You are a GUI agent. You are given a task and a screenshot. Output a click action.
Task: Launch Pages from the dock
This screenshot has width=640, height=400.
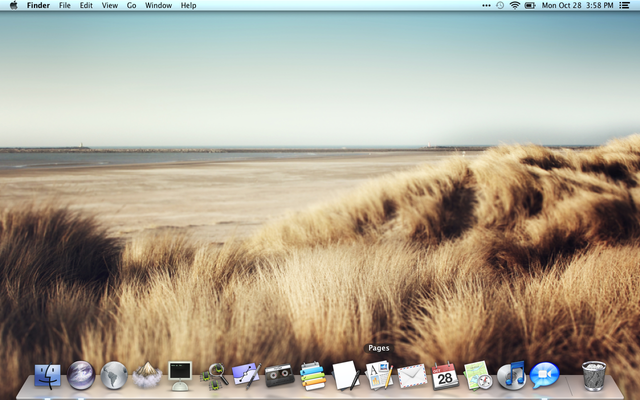pyautogui.click(x=378, y=375)
